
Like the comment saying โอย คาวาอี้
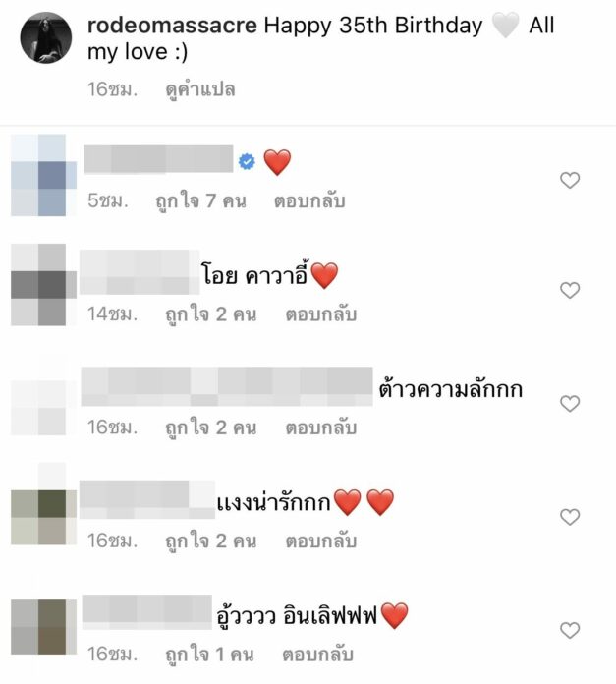point(570,290)
